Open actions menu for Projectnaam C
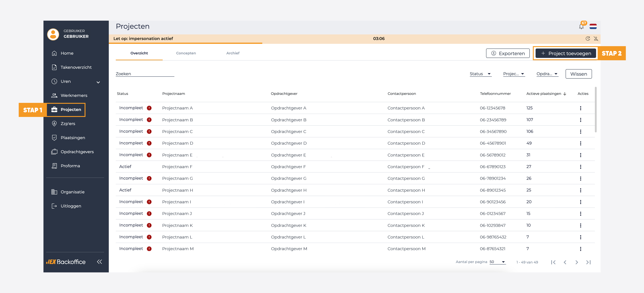The image size is (644, 293). pos(581,132)
